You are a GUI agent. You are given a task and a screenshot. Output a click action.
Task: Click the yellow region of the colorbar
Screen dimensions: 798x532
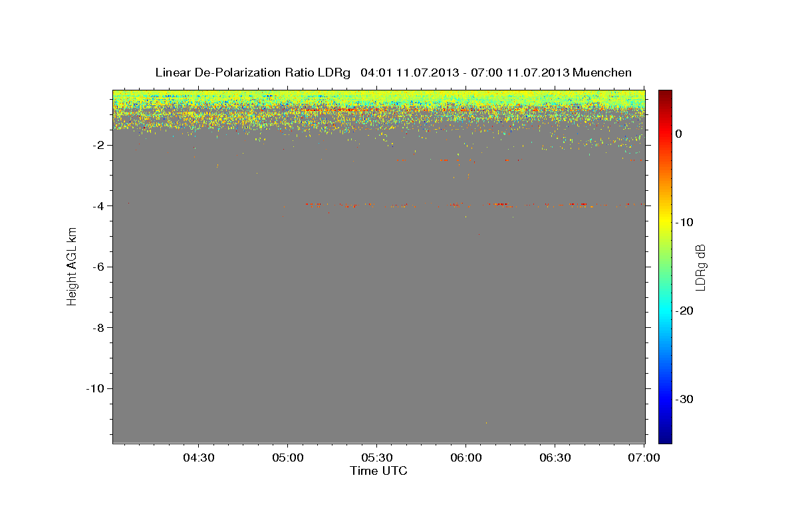click(665, 219)
